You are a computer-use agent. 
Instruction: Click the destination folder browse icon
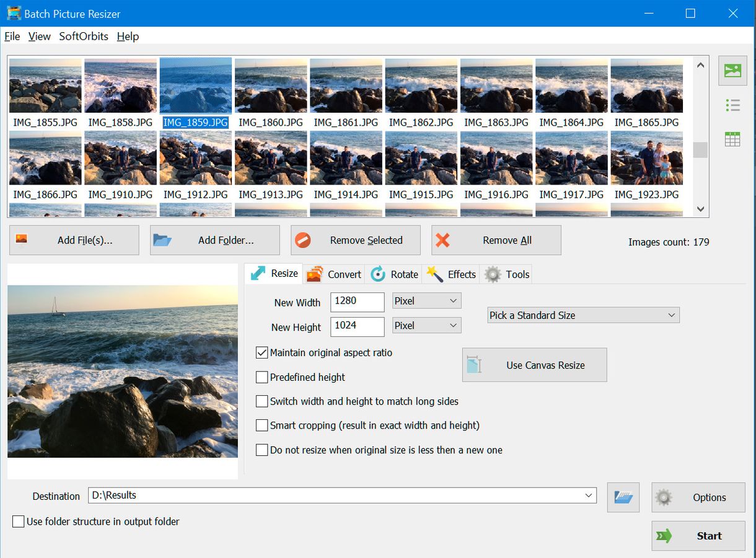pyautogui.click(x=623, y=497)
